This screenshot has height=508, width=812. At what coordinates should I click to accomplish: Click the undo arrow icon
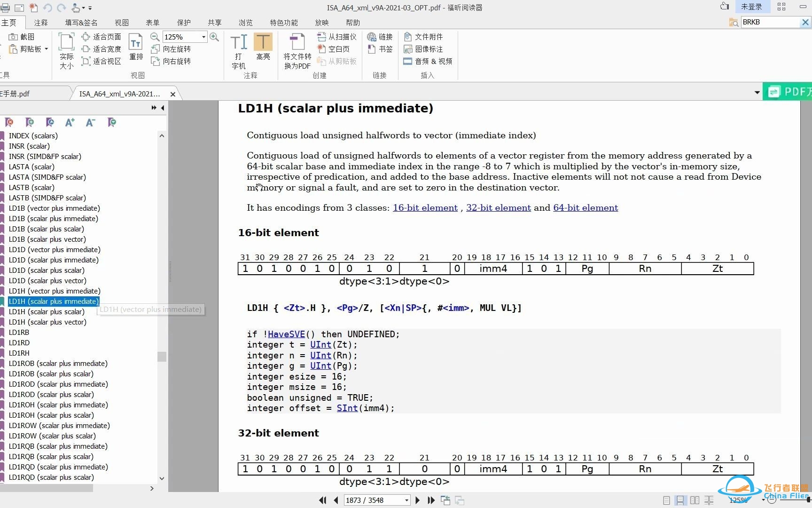47,8
